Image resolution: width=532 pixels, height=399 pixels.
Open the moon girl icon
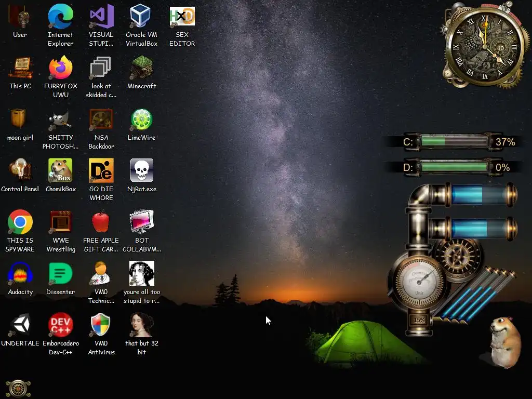[x=19, y=119]
